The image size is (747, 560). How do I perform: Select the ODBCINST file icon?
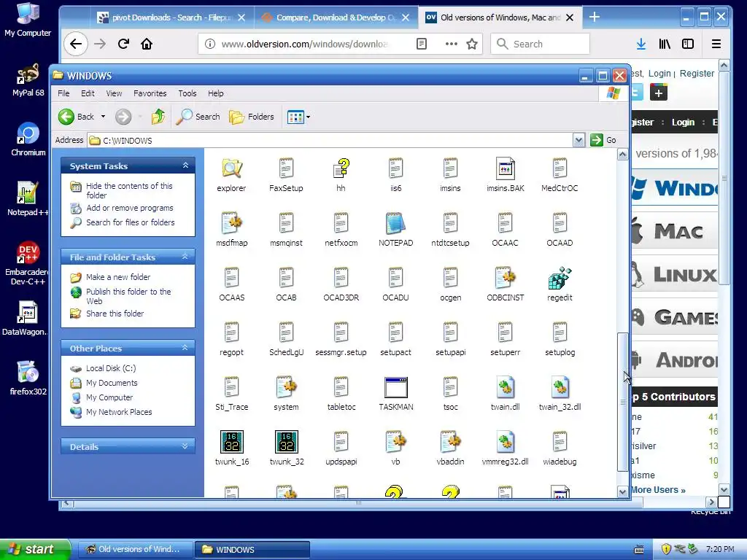click(505, 278)
